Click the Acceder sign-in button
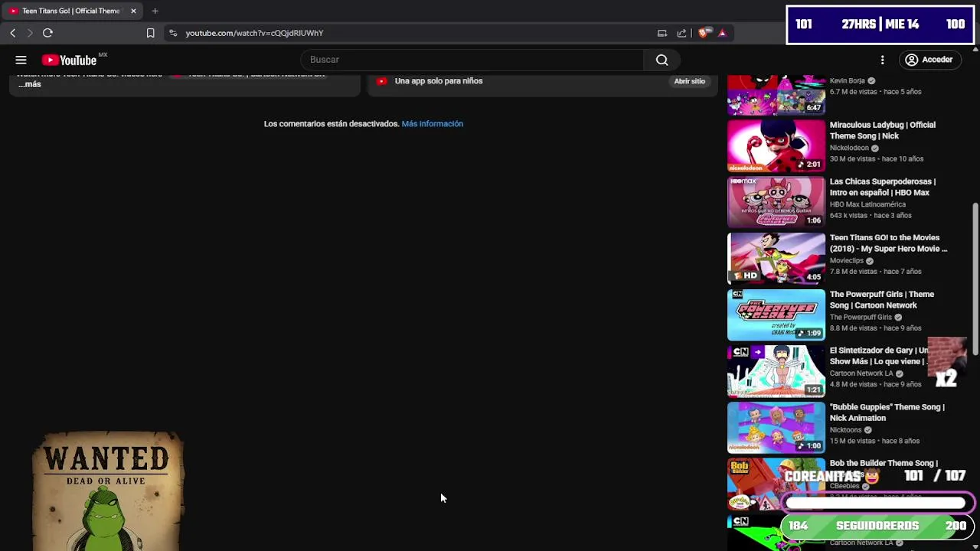 pyautogui.click(x=929, y=60)
